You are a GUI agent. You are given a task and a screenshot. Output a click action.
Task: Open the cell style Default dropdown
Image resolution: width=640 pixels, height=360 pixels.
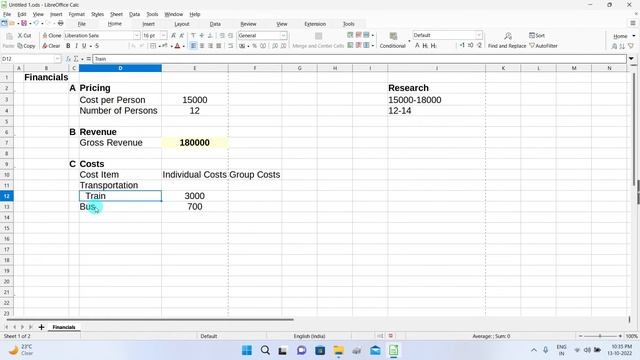pyautogui.click(x=479, y=35)
